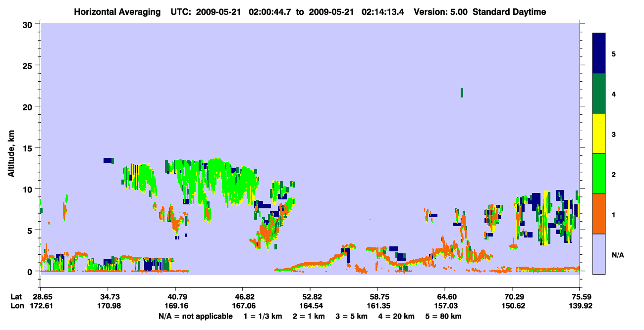Click longitude value 157.03
This screenshot has height=330, width=644.
(x=445, y=306)
